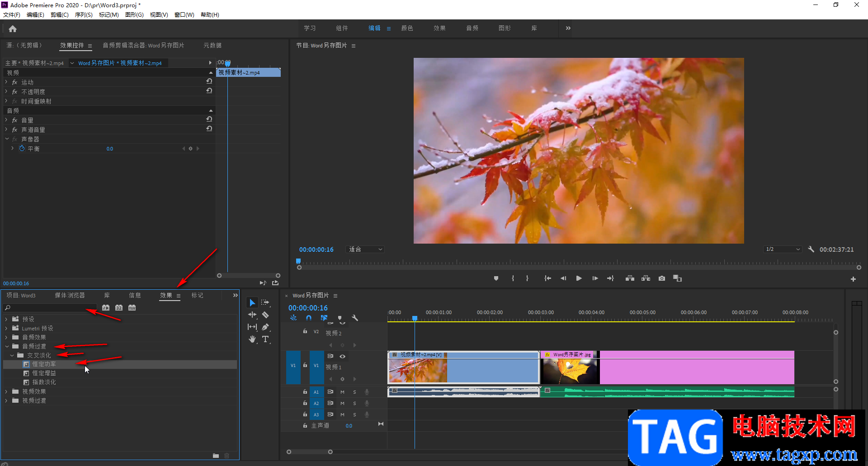This screenshot has width=868, height=466.
Task: Click 32-bit Color effects filter icon
Action: (x=119, y=308)
